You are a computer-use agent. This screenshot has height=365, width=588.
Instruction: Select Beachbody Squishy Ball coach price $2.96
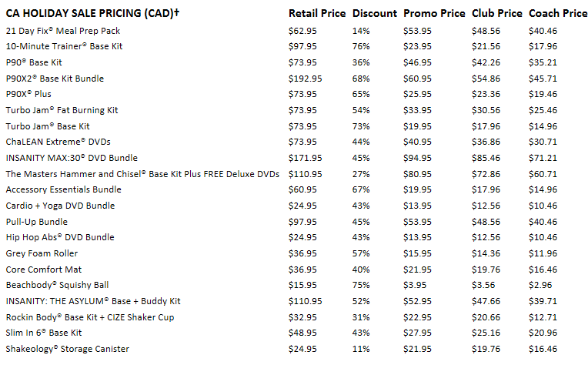pyautogui.click(x=540, y=285)
